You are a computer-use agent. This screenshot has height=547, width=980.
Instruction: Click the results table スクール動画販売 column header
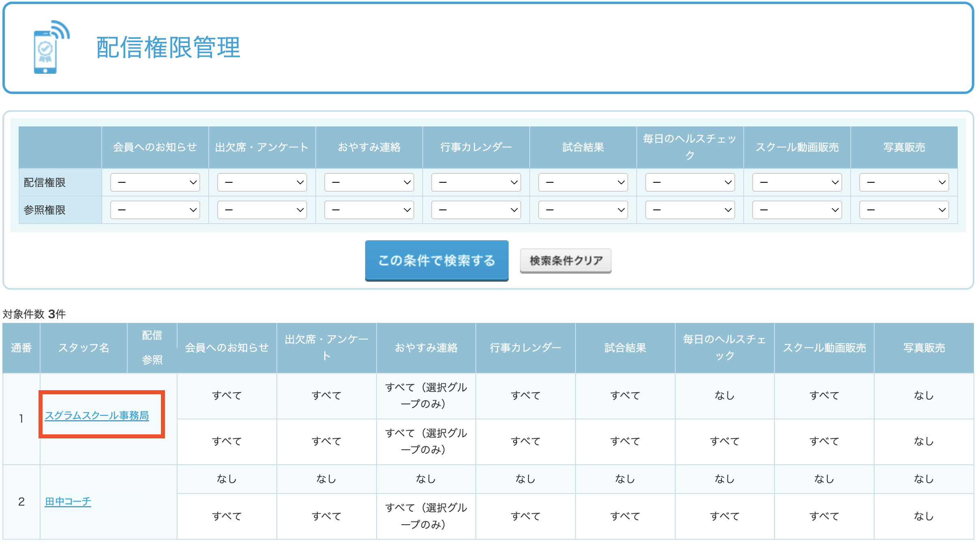(824, 348)
